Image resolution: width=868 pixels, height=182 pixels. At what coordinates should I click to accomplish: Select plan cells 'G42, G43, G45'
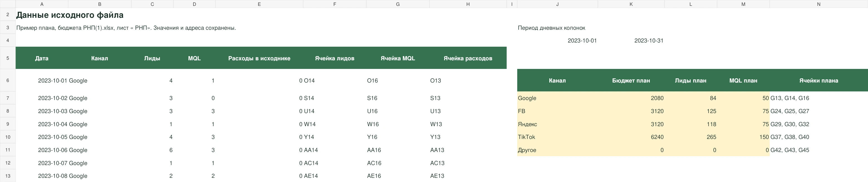coord(818,150)
